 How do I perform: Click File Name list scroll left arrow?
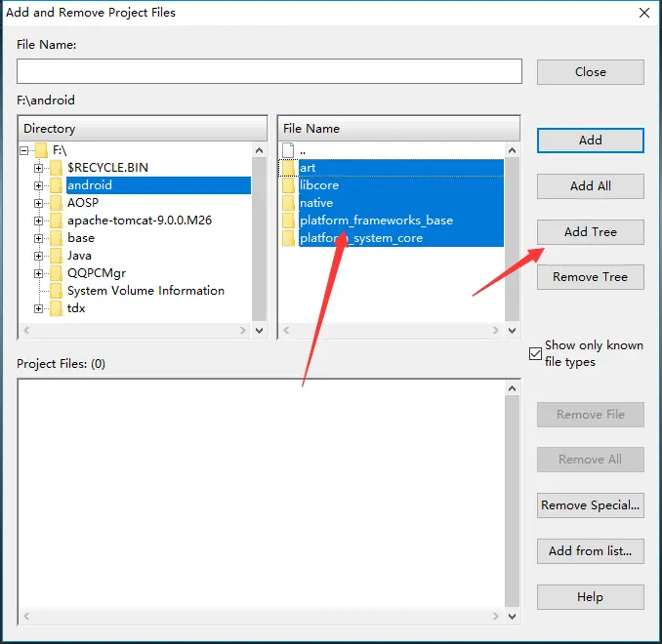tap(286, 331)
